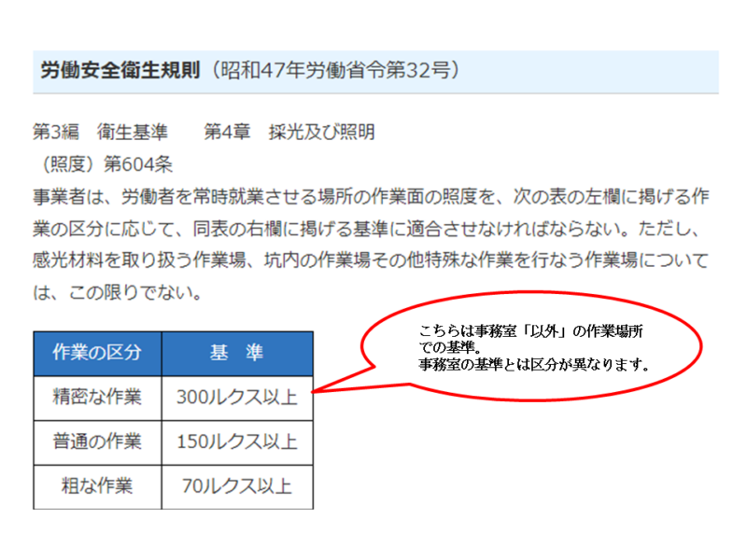Select the table cell 300ルクス以上
Image resolution: width=747 pixels, height=560 pixels.
[237, 398]
